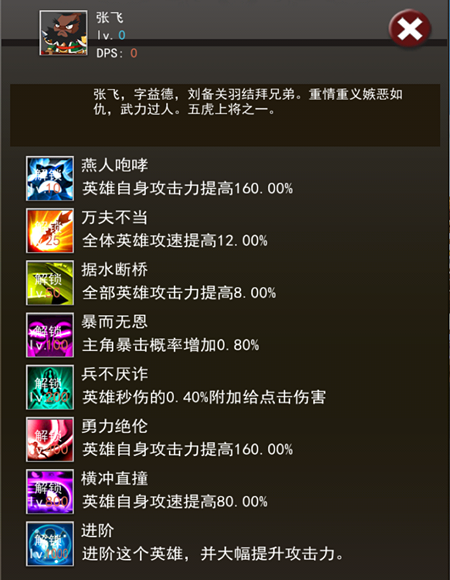Tap the 主角暴击概率增加0.80% text

[170, 345]
